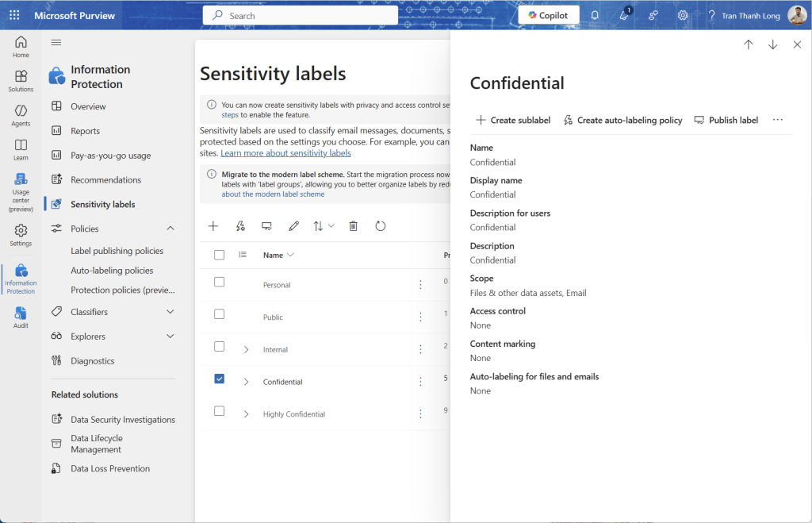812x523 pixels.
Task: Click the plus create label icon
Action: (x=213, y=226)
